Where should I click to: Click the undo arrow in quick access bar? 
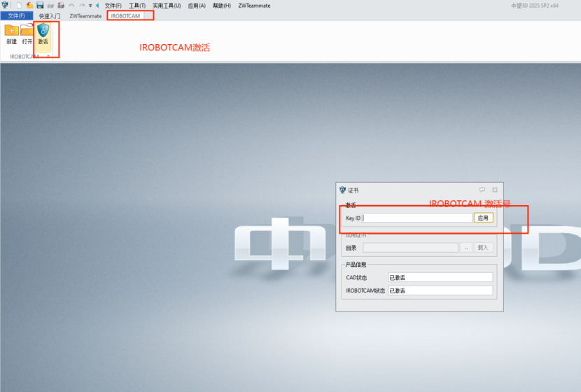pyautogui.click(x=71, y=6)
